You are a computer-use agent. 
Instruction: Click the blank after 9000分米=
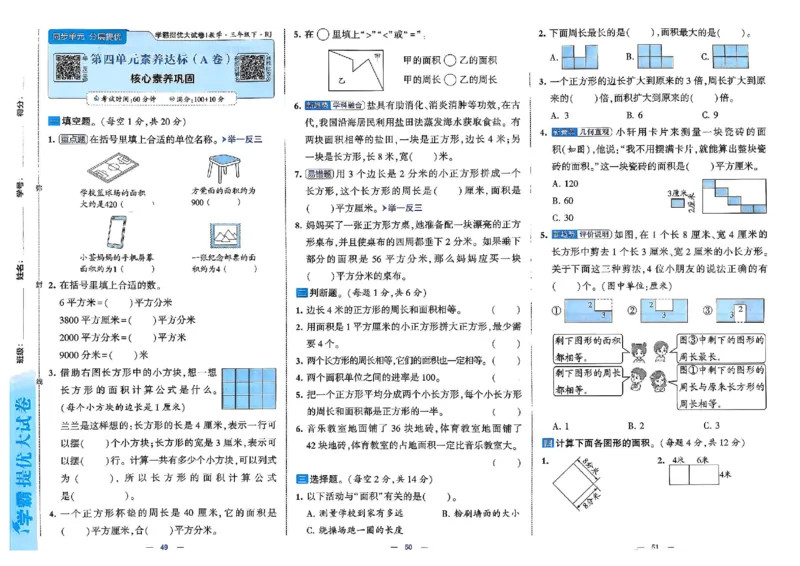[123, 355]
